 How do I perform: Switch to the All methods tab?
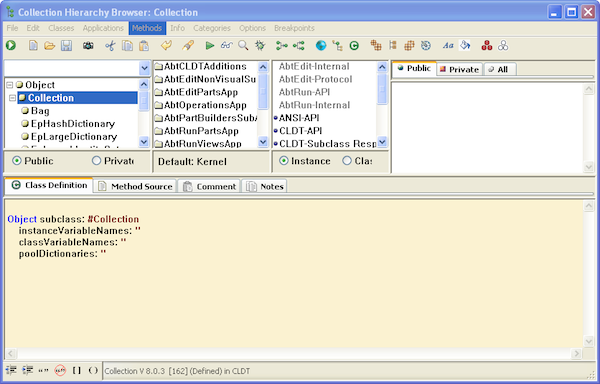point(500,69)
